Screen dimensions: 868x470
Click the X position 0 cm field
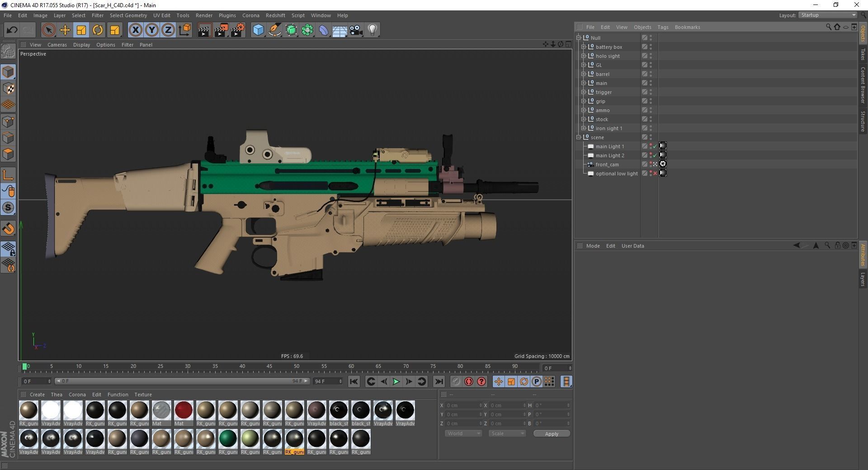point(464,405)
